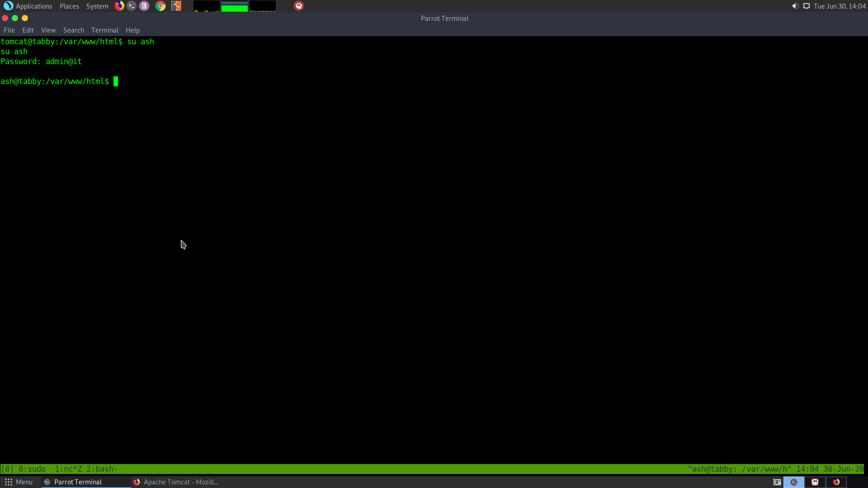Open the Terminal menu in menu bar
This screenshot has width=868, height=488.
pos(104,30)
